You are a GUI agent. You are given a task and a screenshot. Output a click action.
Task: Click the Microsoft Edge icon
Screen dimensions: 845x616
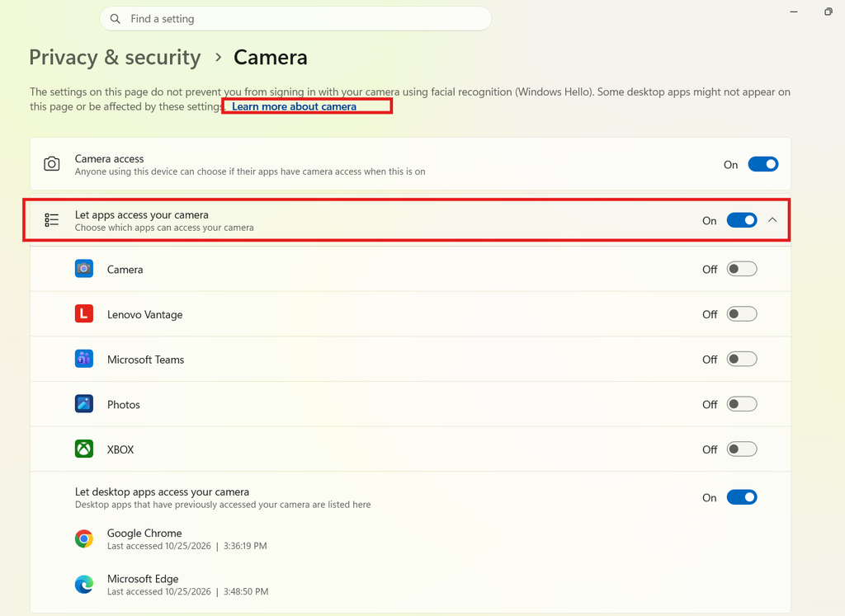coord(84,584)
